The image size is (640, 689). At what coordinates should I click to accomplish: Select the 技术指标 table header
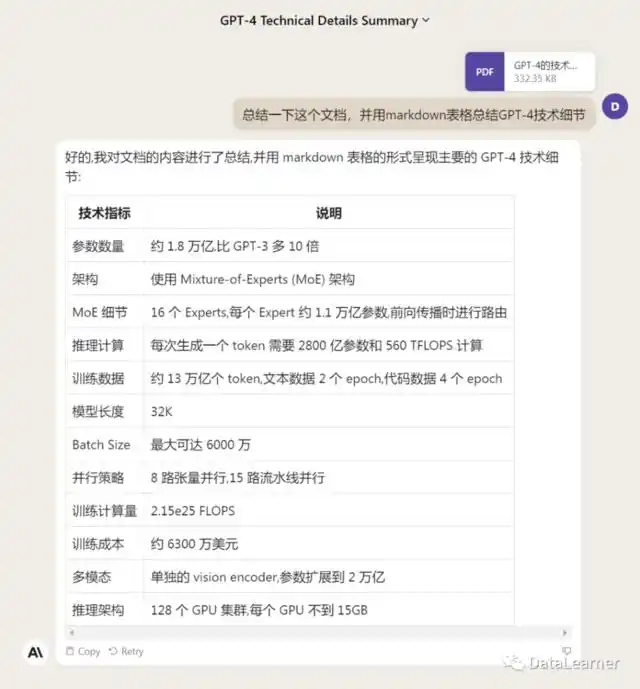(x=105, y=213)
